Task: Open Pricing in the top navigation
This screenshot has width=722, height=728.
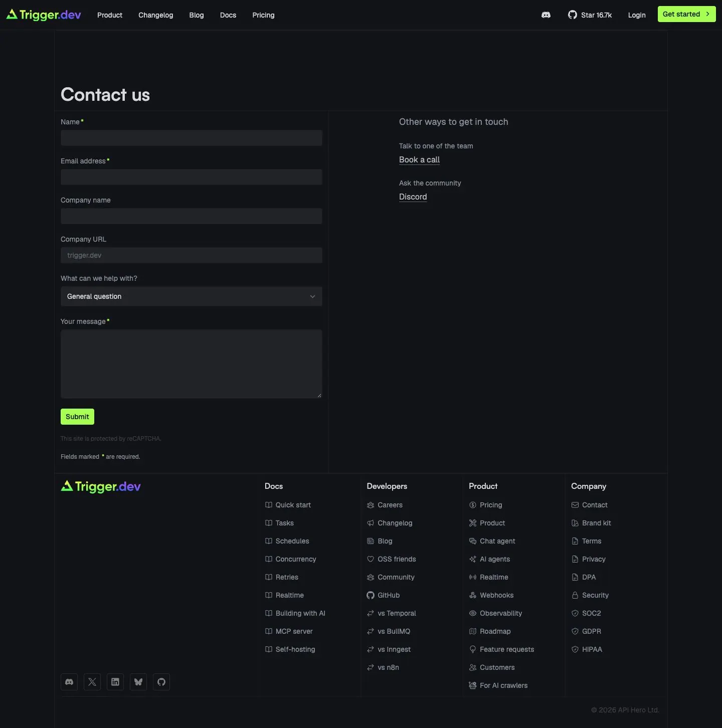Action: coord(264,15)
